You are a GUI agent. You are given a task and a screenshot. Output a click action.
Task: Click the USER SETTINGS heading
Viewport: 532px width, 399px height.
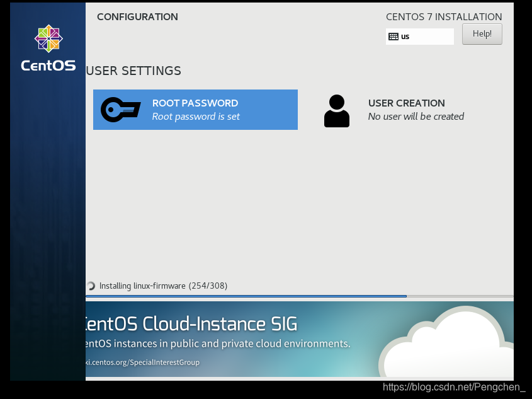pyautogui.click(x=133, y=71)
